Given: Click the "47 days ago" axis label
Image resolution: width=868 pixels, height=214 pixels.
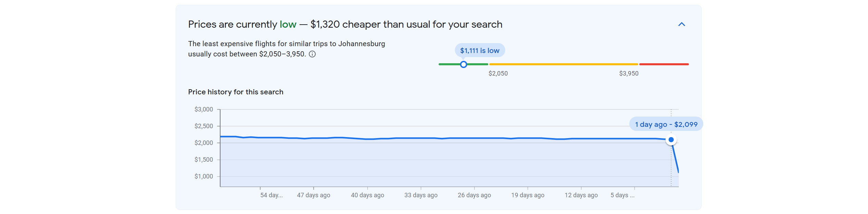Looking at the screenshot, I should coord(313,195).
